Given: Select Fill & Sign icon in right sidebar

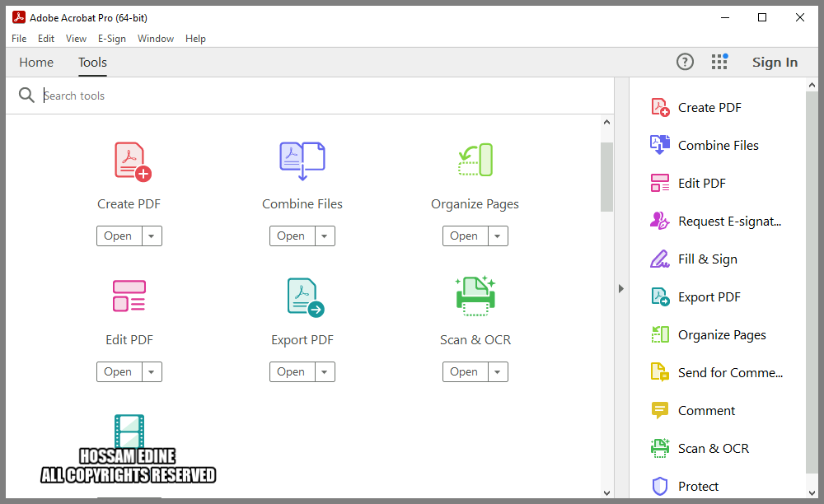Looking at the screenshot, I should pos(660,259).
